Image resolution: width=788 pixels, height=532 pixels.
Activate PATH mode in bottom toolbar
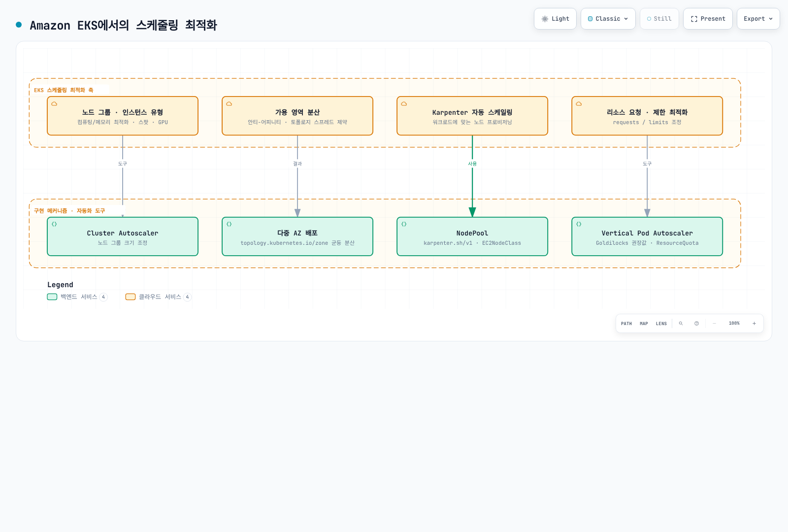point(626,324)
